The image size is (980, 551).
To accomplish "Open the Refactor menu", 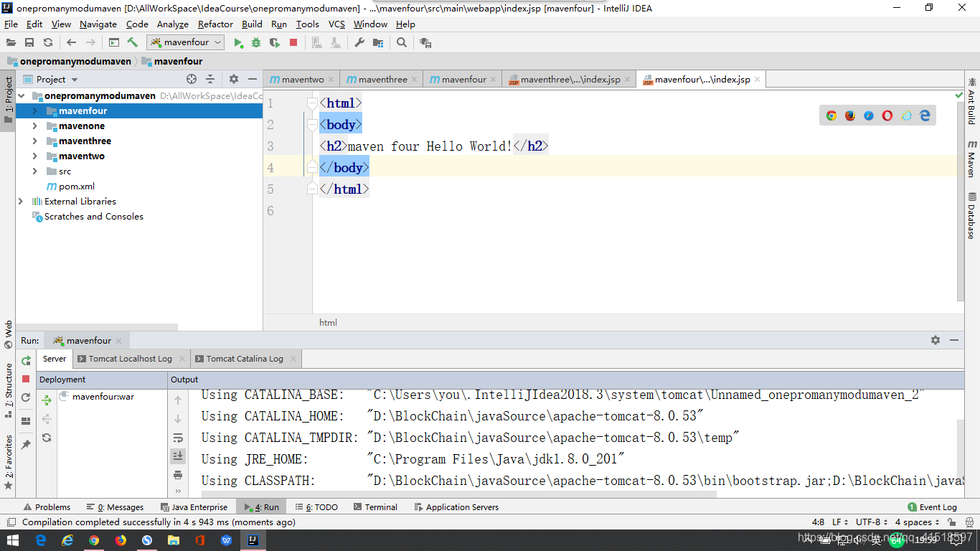I will (x=215, y=24).
